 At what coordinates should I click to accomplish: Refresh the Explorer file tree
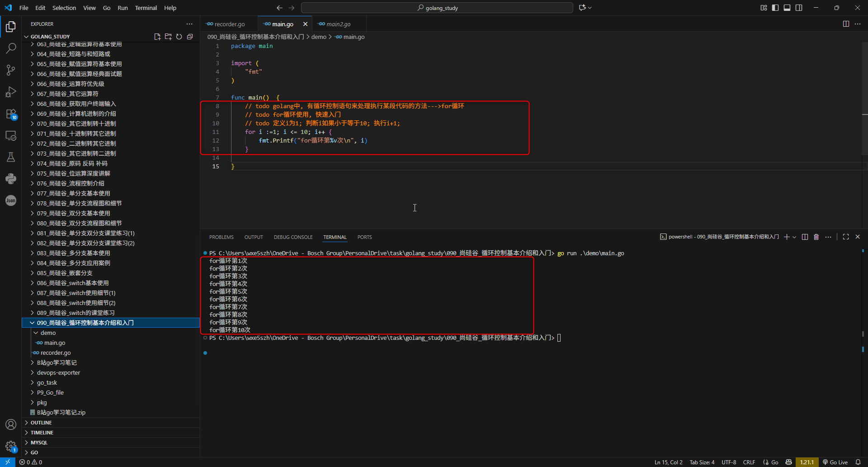coord(179,37)
